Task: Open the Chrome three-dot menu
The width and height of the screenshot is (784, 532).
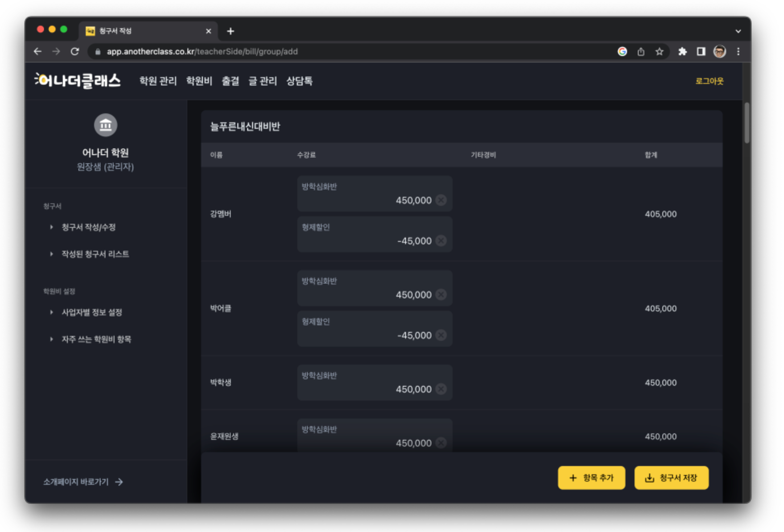Action: click(x=738, y=51)
